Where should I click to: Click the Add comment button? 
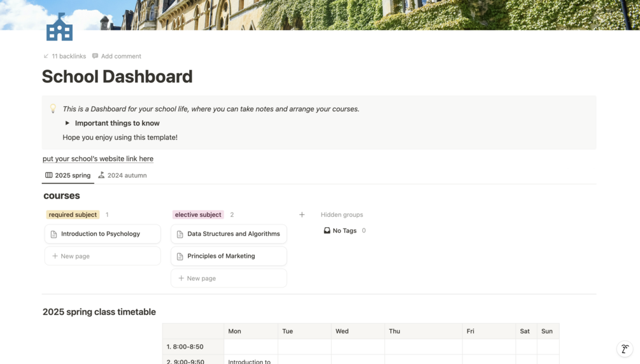[x=117, y=56]
